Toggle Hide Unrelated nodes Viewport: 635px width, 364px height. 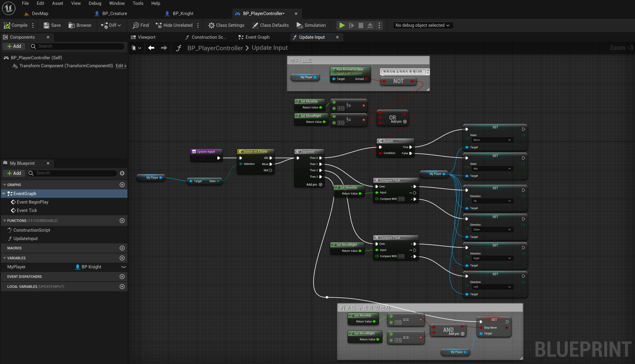(174, 25)
